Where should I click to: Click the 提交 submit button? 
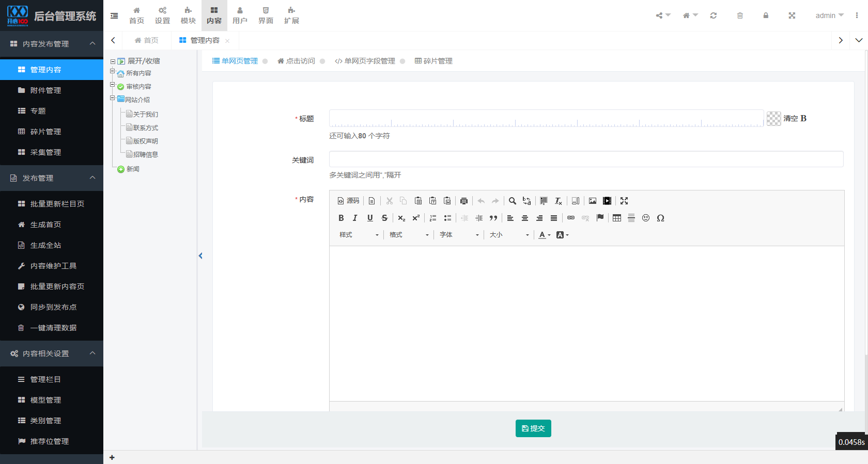tap(533, 428)
